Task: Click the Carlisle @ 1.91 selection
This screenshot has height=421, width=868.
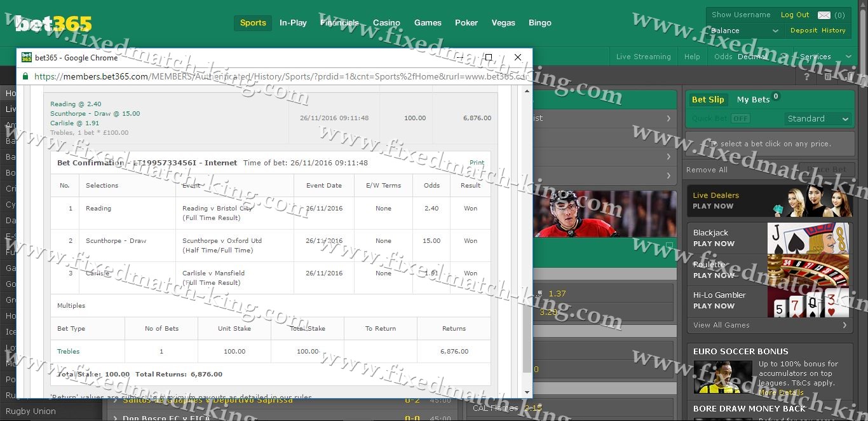Action: click(x=74, y=123)
